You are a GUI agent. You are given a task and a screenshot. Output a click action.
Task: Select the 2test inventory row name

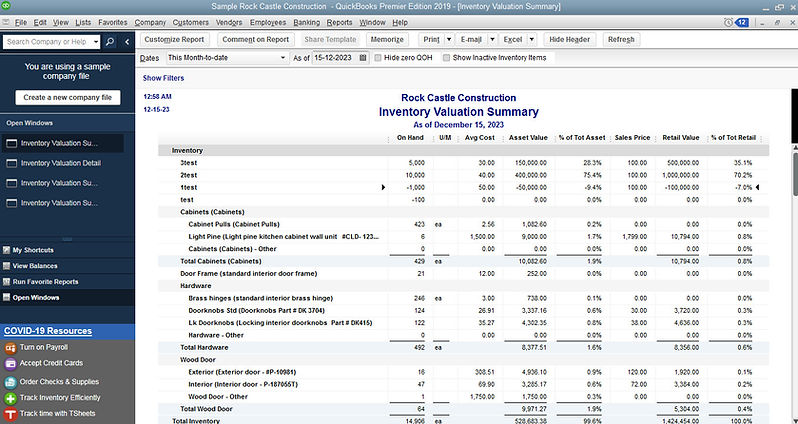[x=188, y=175]
